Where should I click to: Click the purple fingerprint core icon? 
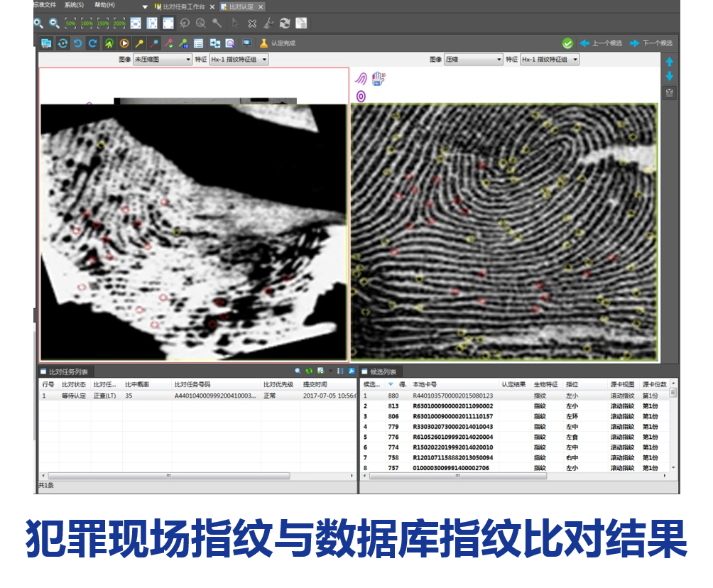(x=361, y=96)
